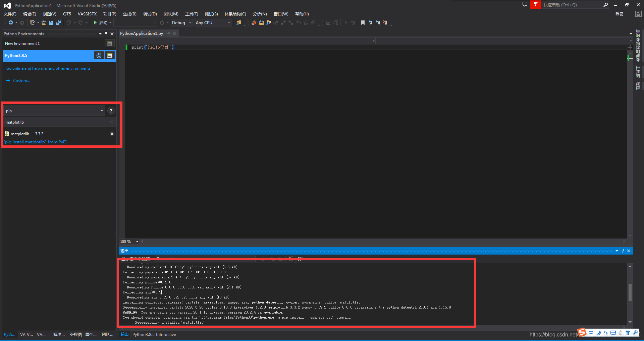
Task: Start debugging with the green 启动 button
Action: point(101,23)
